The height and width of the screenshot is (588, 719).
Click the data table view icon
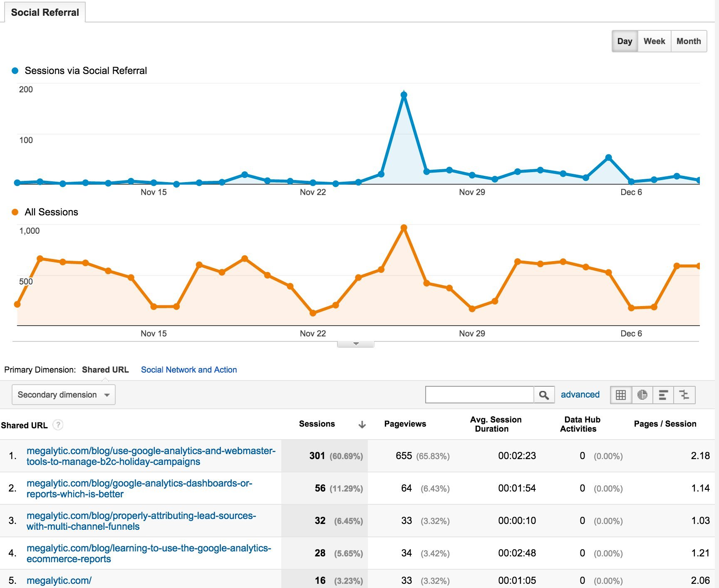point(621,394)
